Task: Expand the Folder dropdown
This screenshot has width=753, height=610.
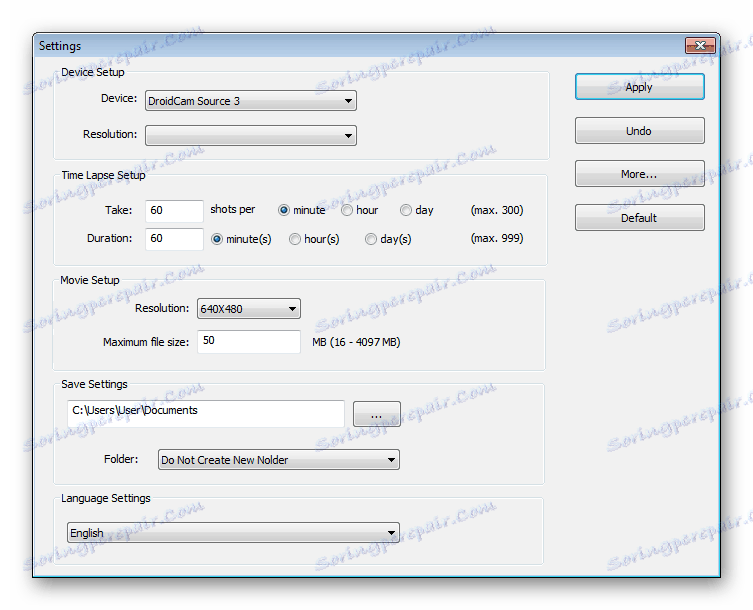Action: tap(279, 460)
